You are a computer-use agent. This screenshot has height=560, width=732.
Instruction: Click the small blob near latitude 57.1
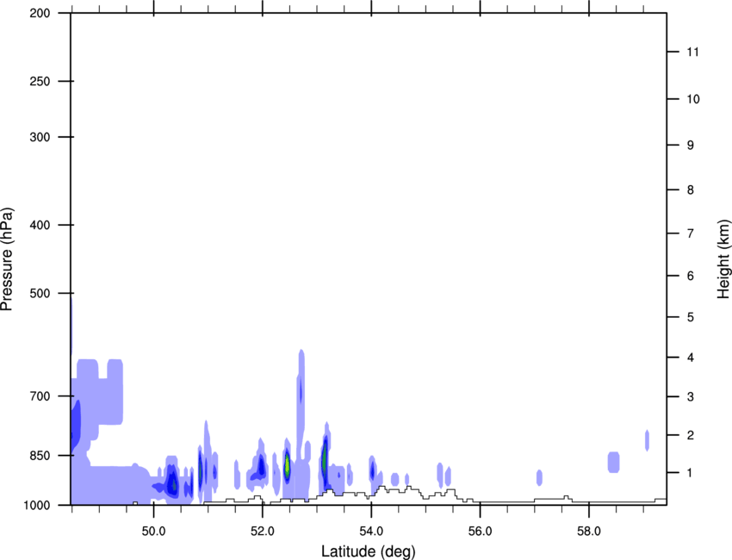[539, 477]
